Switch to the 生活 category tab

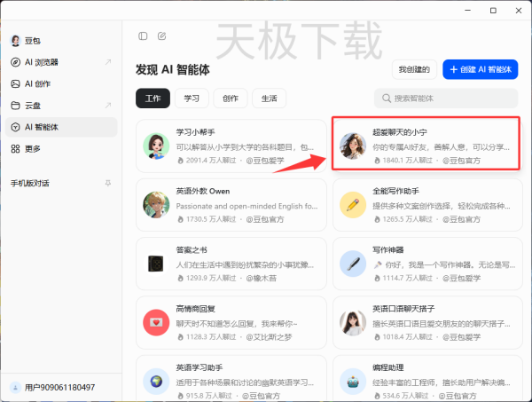(x=269, y=99)
